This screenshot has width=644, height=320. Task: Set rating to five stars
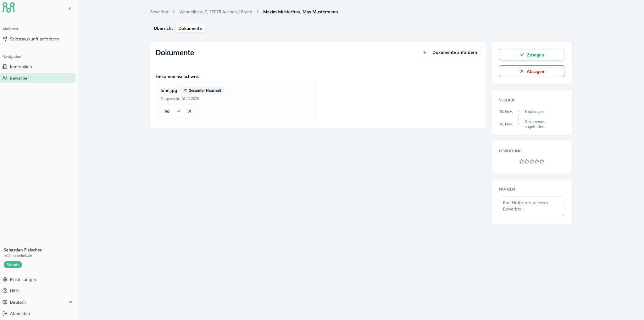point(542,162)
